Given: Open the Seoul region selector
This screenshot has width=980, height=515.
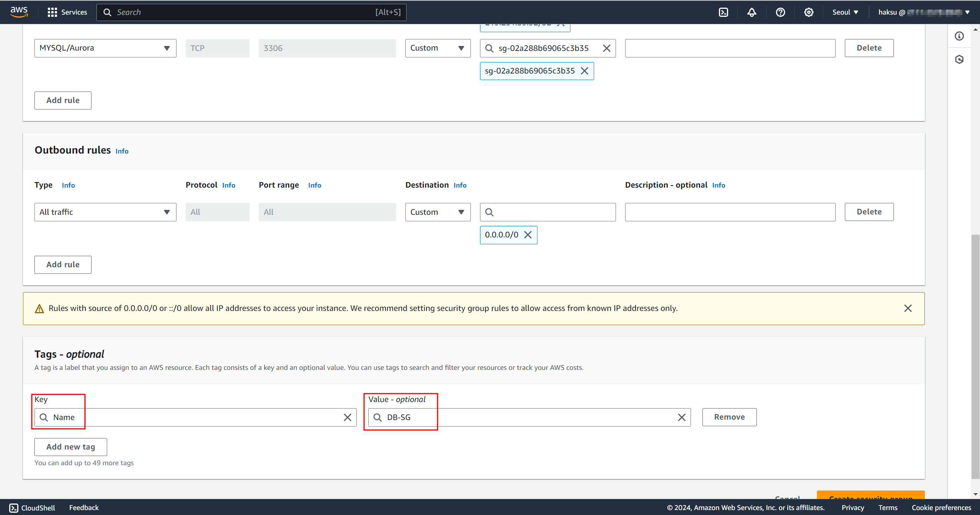Looking at the screenshot, I should pyautogui.click(x=845, y=12).
